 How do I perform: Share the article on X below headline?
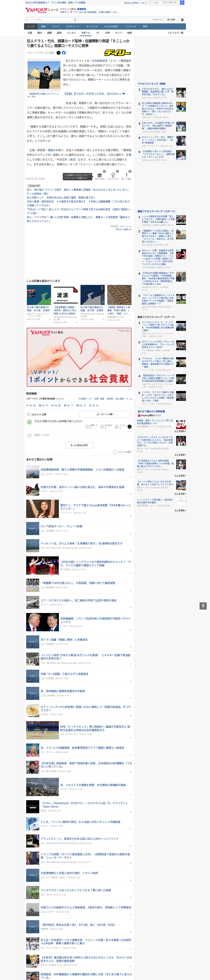click(x=58, y=53)
